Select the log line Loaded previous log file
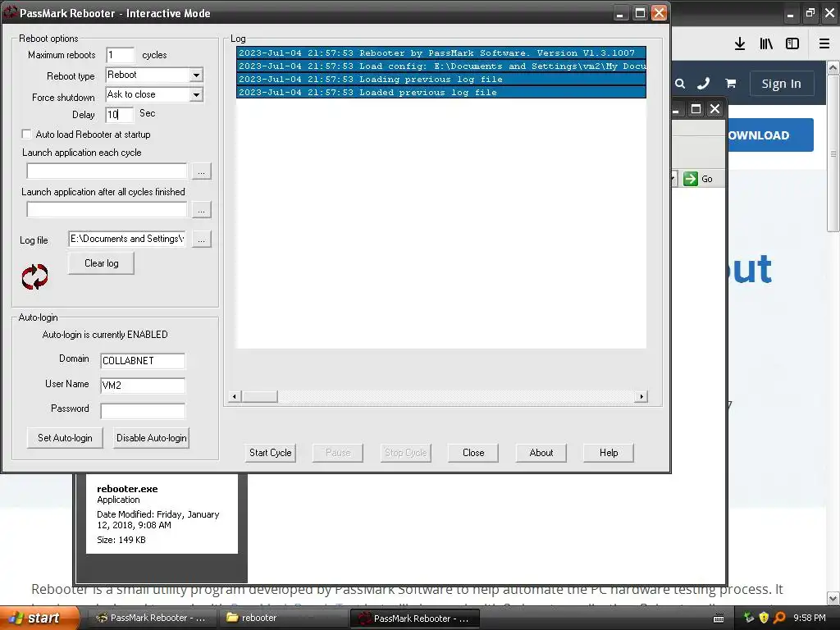Viewport: 840px width, 630px height. (441, 92)
